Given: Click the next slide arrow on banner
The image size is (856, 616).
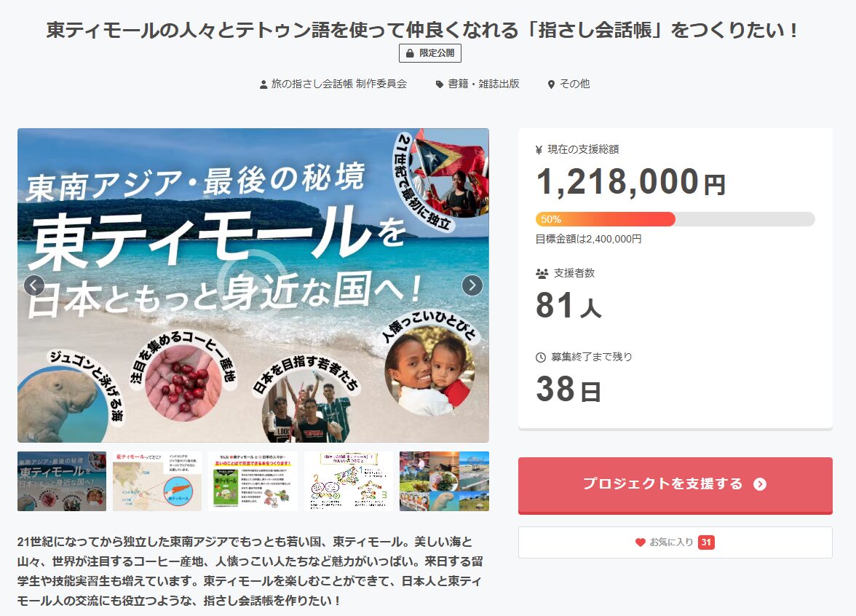Looking at the screenshot, I should coord(472,285).
